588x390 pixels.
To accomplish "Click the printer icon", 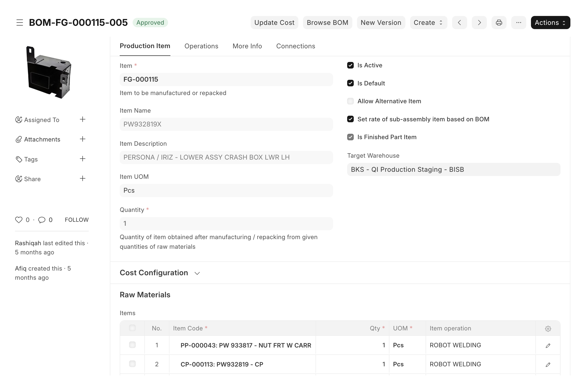I will click(499, 23).
